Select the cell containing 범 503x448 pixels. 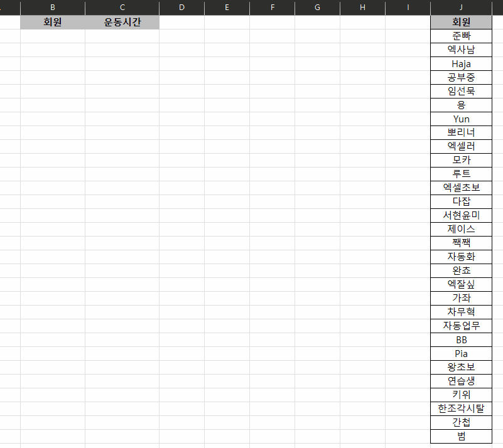[x=462, y=436]
